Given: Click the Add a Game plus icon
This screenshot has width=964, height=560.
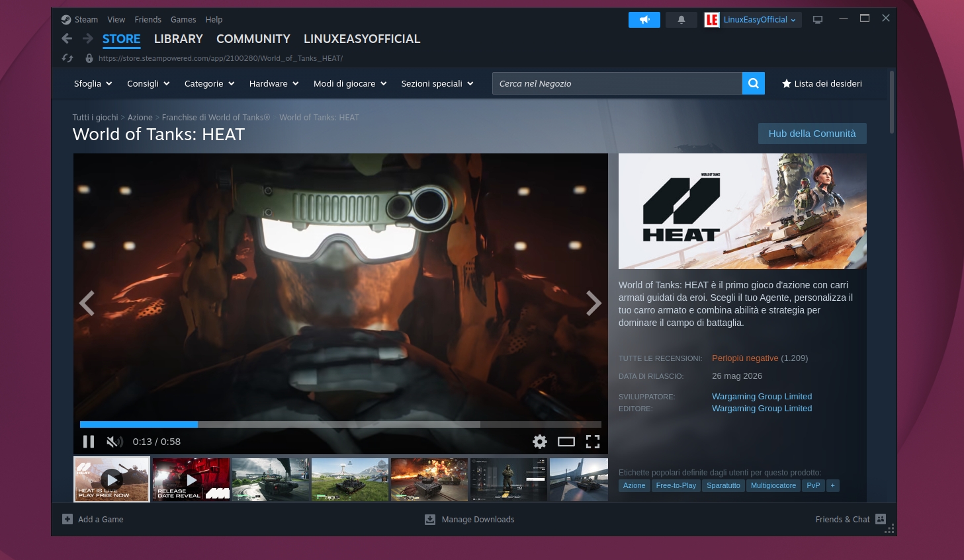Looking at the screenshot, I should 67,519.
